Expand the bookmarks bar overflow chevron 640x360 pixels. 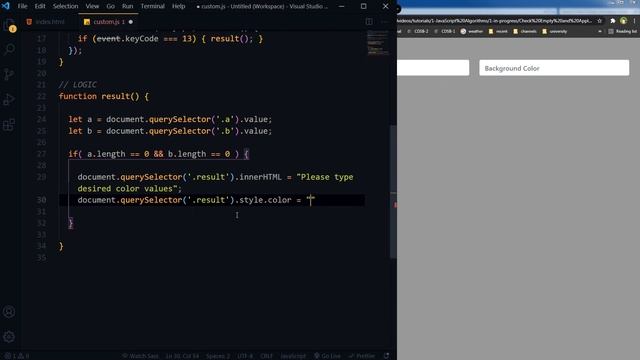(x=600, y=31)
